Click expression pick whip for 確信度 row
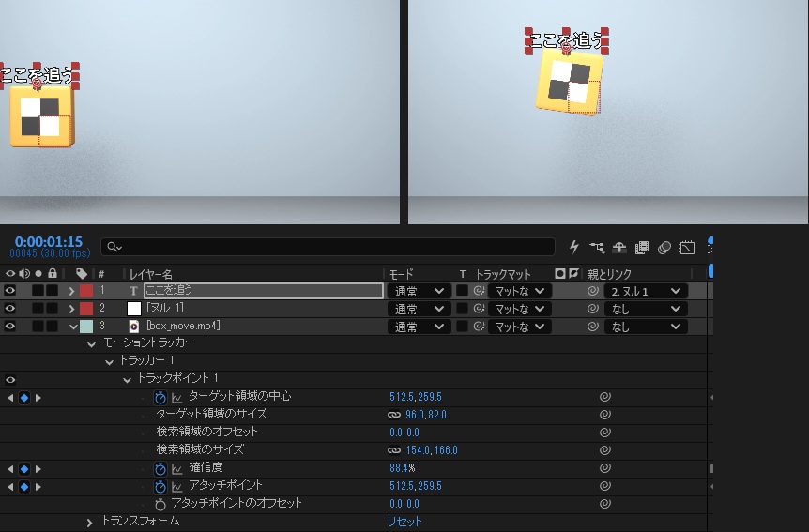Viewport: 809px width, 532px height. [x=605, y=468]
